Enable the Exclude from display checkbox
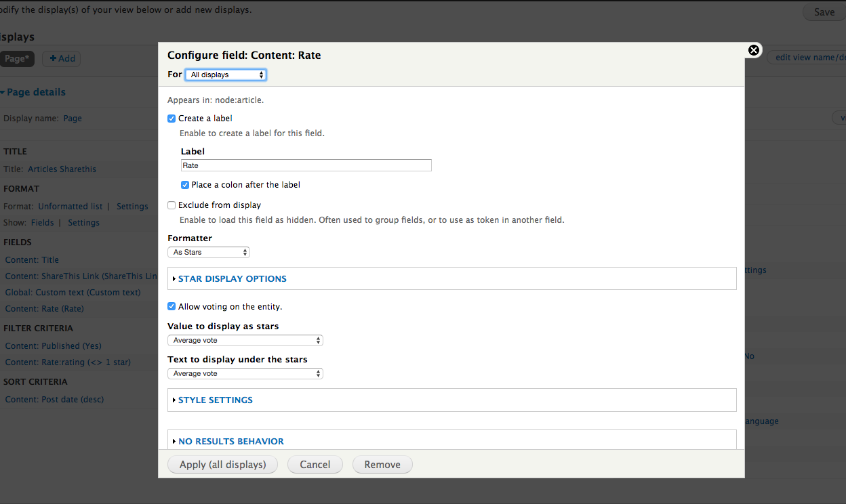846x504 pixels. (x=172, y=205)
